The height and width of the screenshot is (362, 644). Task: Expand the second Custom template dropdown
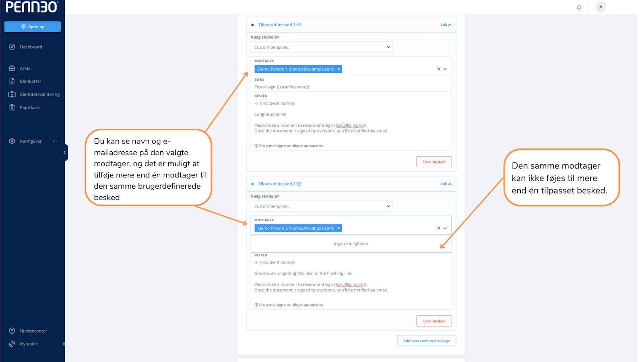pyautogui.click(x=322, y=206)
